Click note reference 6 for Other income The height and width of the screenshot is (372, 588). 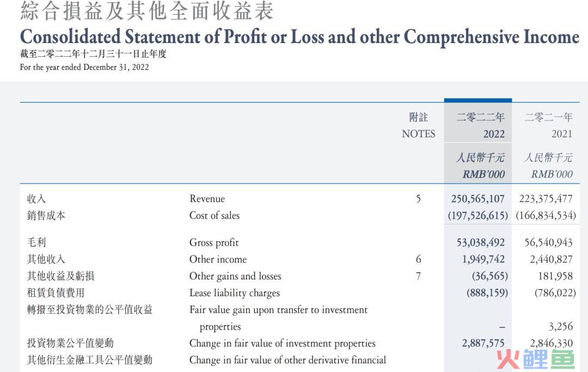point(418,259)
